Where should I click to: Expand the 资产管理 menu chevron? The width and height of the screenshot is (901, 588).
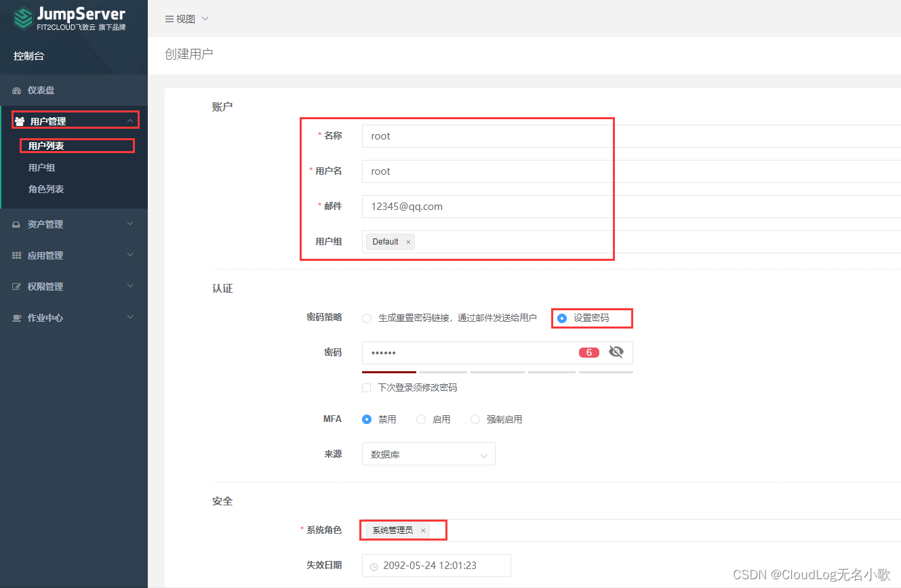(x=130, y=224)
